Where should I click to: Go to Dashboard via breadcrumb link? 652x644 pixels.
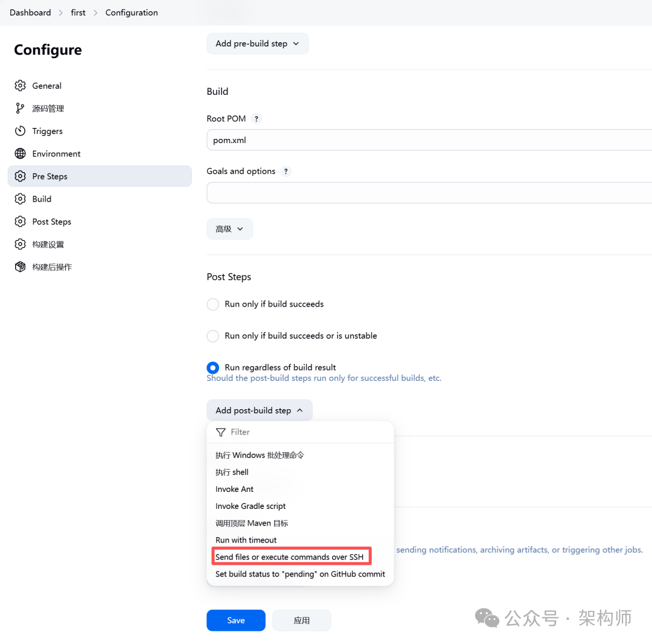click(x=30, y=13)
